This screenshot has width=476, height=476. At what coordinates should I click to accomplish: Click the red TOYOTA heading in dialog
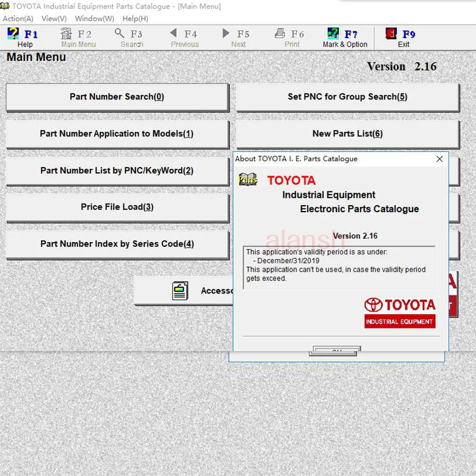click(x=291, y=180)
